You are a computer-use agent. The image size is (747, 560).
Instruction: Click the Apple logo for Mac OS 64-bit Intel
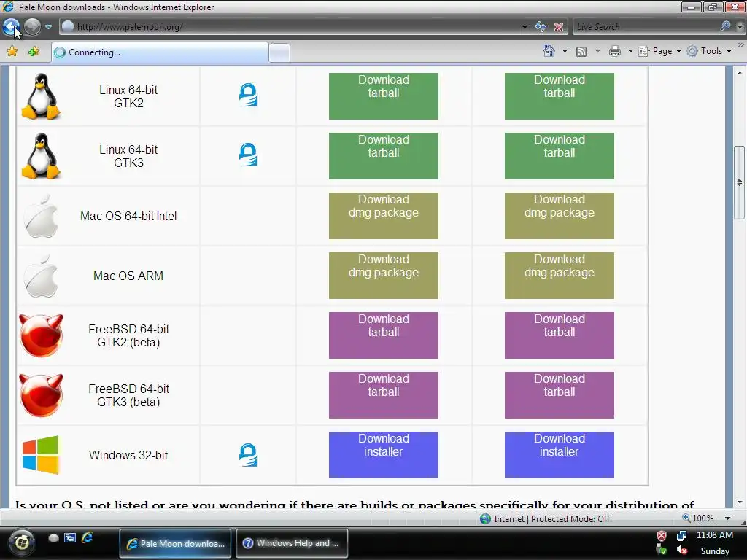41,216
